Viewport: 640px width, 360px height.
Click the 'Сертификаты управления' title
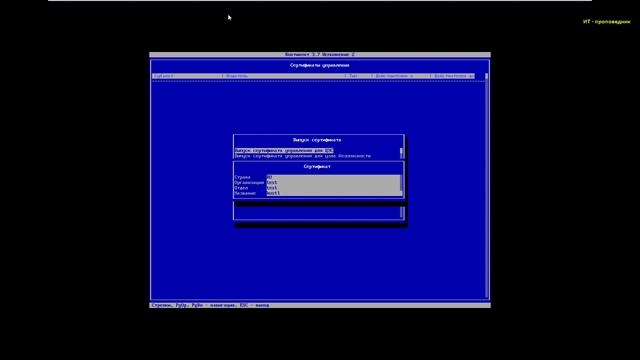pos(320,65)
